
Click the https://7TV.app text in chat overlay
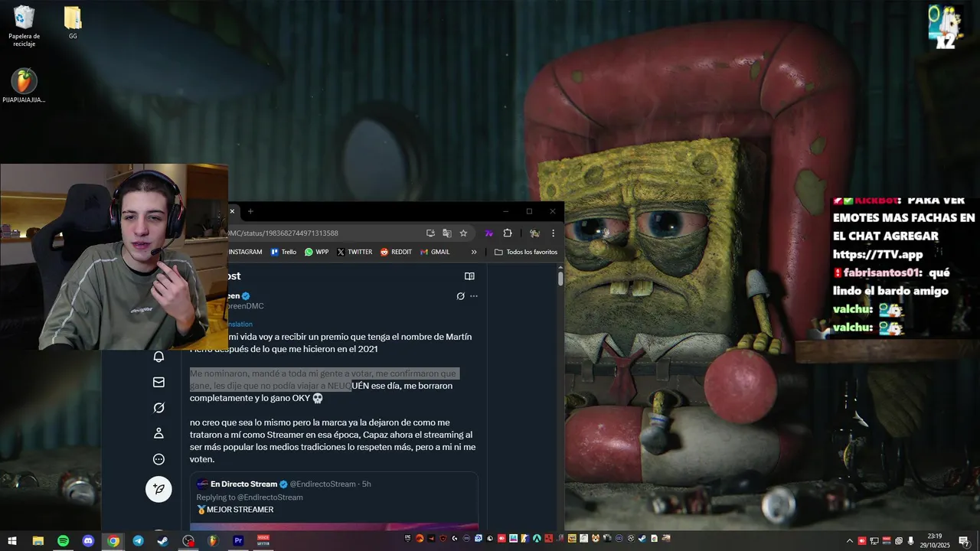coord(878,254)
